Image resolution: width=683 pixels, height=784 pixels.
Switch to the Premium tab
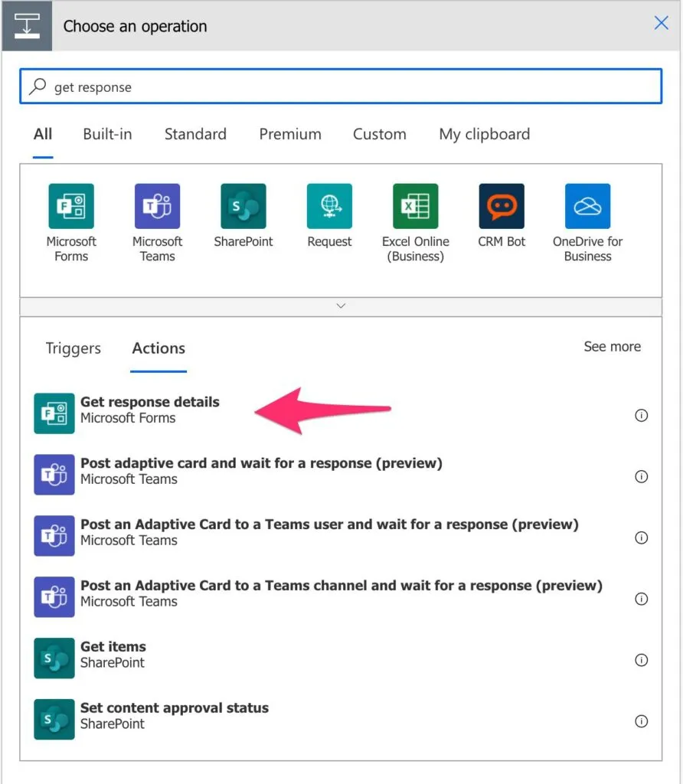point(290,134)
